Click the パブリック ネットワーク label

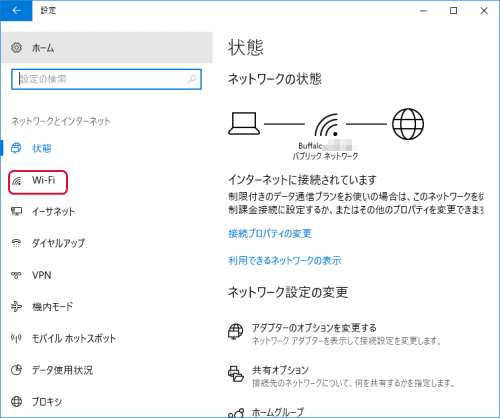coord(325,156)
